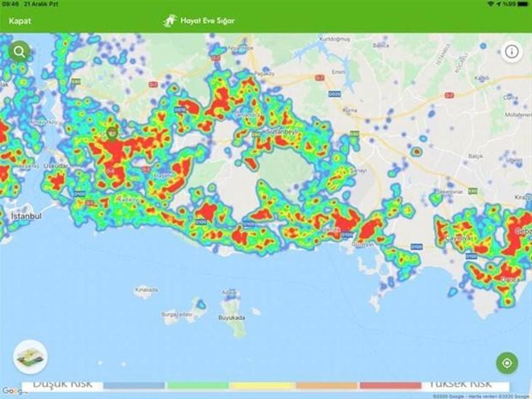Tap the Hayat Eve Sığar logo icon

coord(170,21)
